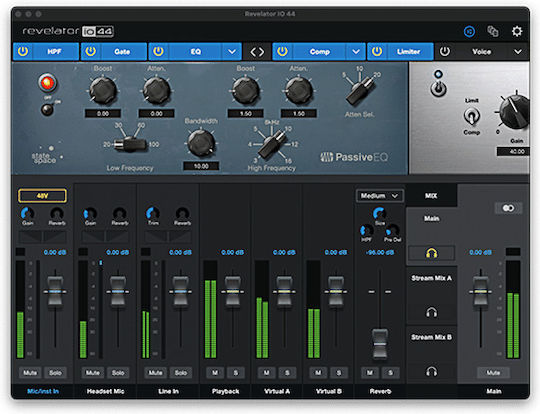
Task: Click the Stream Mix B headphone icon
Action: pos(432,371)
